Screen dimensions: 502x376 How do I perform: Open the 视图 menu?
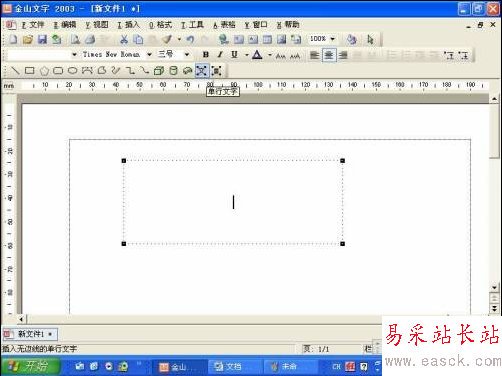coord(97,25)
